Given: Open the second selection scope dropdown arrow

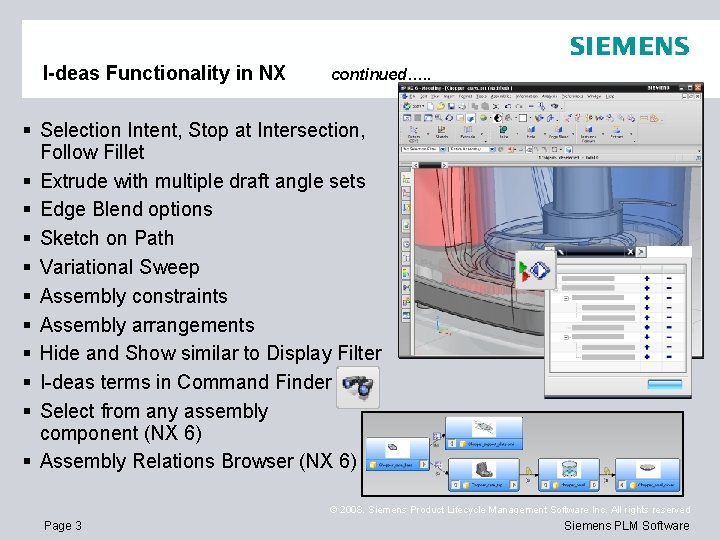Looking at the screenshot, I should tap(492, 149).
